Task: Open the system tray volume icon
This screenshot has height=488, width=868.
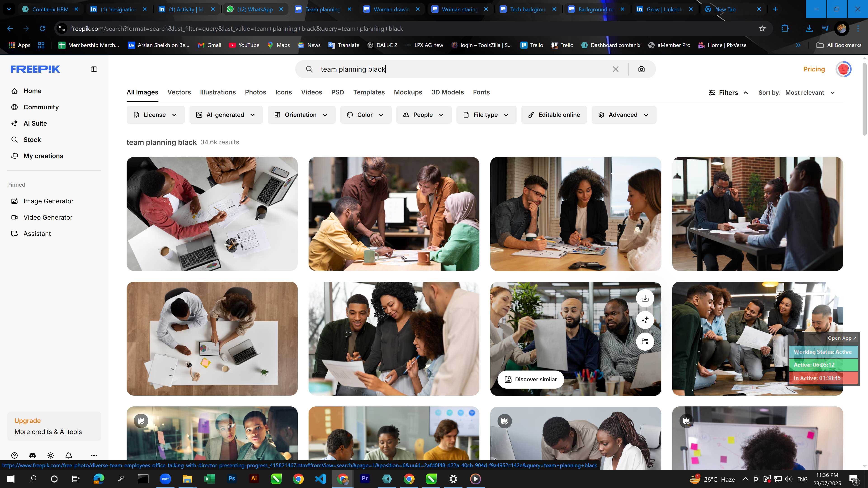Action: pyautogui.click(x=788, y=479)
